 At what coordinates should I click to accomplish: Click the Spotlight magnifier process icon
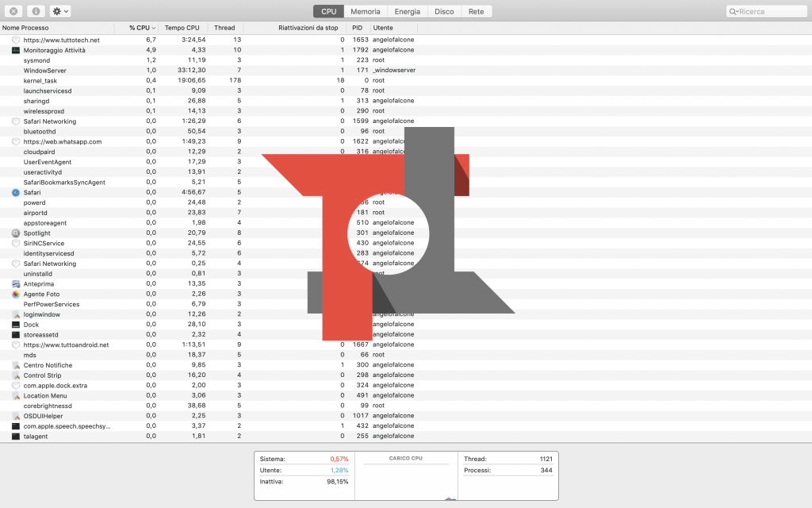coord(16,233)
